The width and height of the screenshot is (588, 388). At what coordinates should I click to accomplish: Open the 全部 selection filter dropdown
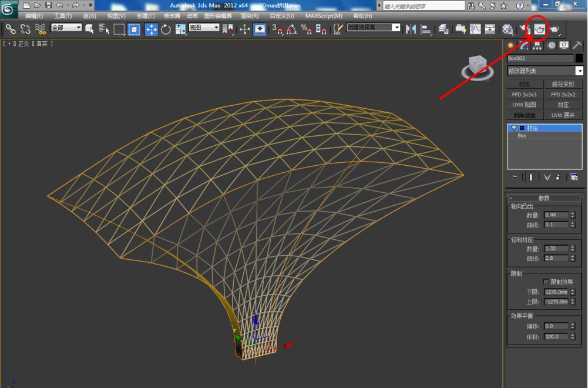point(78,28)
